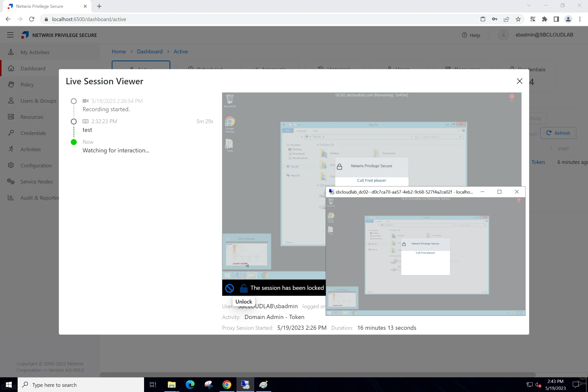This screenshot has width=588, height=392.
Task: Select the 2:32:23 PM test timeline marker
Action: click(73, 122)
